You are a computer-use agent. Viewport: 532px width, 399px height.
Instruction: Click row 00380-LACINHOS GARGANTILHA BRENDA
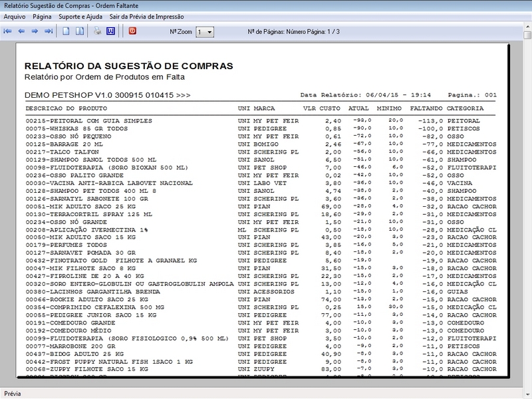(261, 292)
